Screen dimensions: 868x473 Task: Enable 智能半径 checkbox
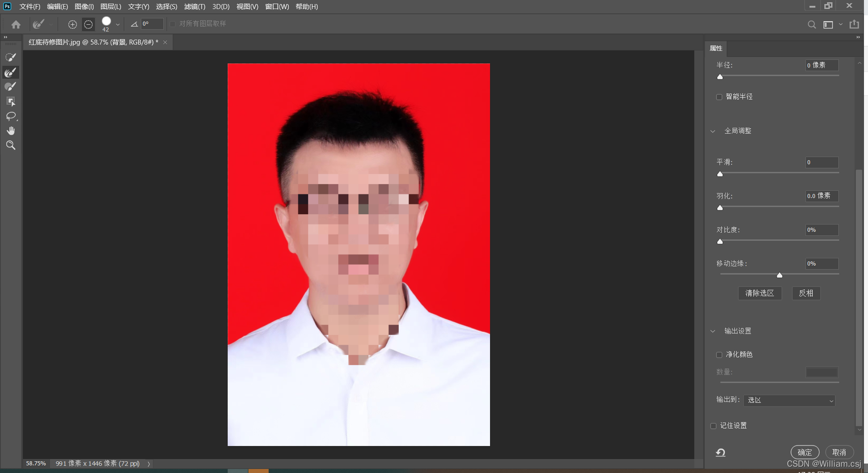(719, 97)
